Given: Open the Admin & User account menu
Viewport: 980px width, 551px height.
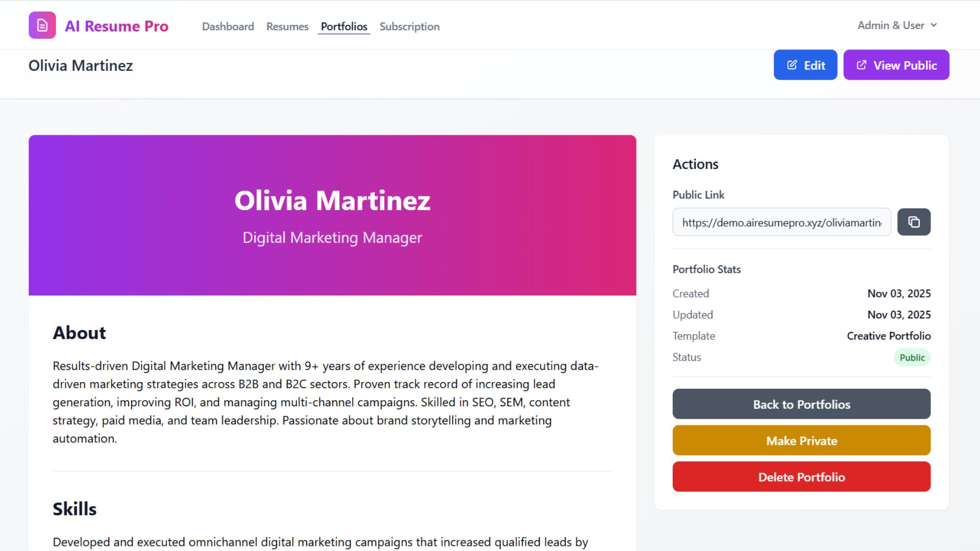Looking at the screenshot, I should click(891, 25).
